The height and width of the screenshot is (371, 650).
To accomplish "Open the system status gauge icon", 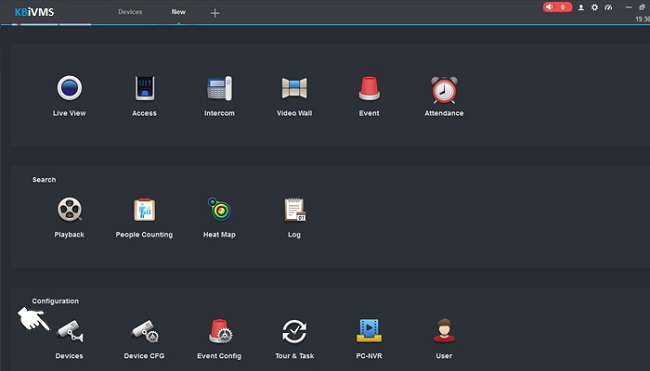I will point(609,7).
